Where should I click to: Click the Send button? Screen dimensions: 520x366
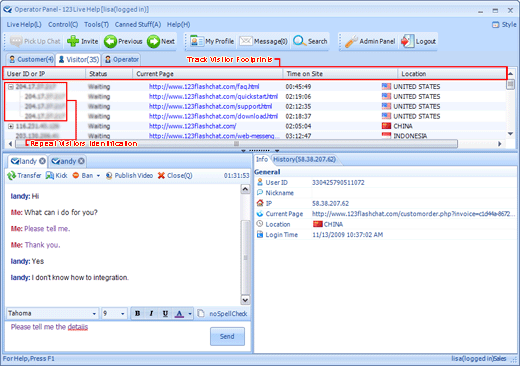(x=227, y=336)
